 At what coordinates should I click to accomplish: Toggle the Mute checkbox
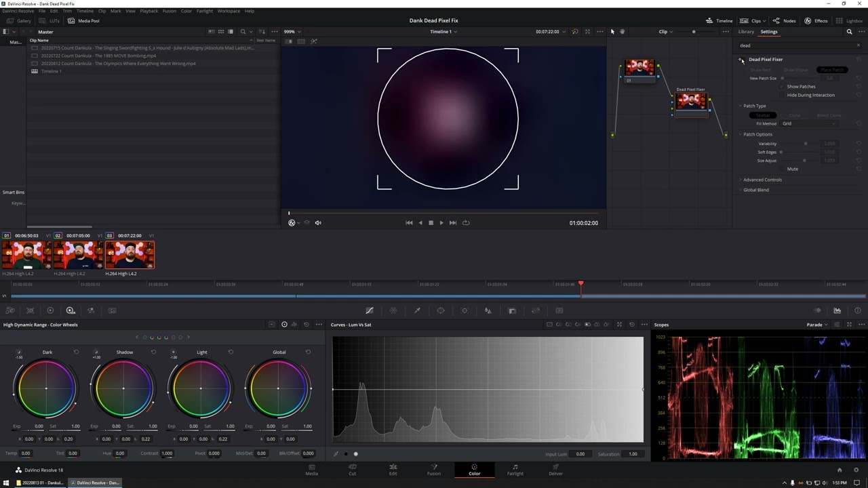[782, 169]
